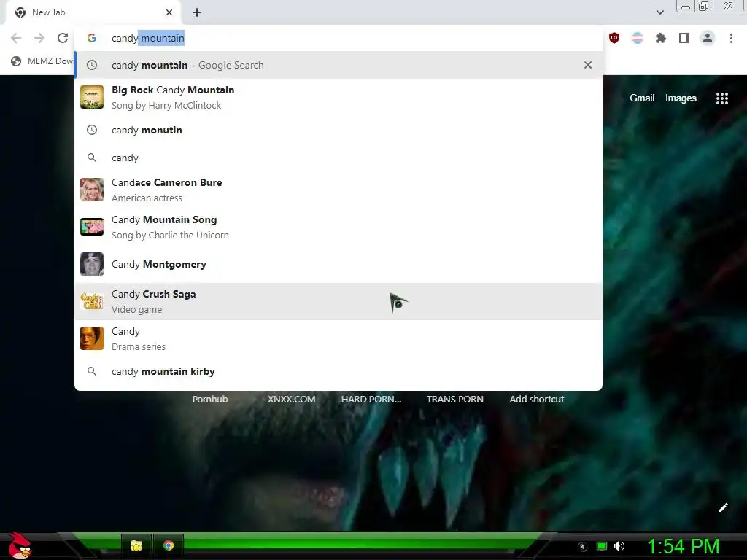Select Candy Drama series suggestion

(x=338, y=338)
